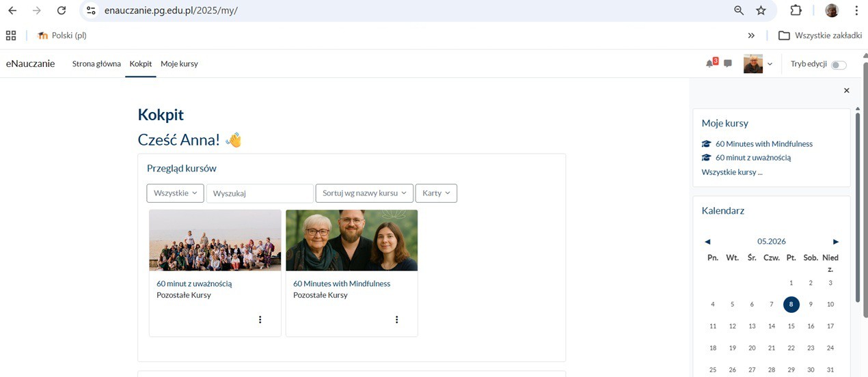The image size is (868, 377).
Task: Click the 05.2026 month label in the calendar
Action: pyautogui.click(x=772, y=242)
